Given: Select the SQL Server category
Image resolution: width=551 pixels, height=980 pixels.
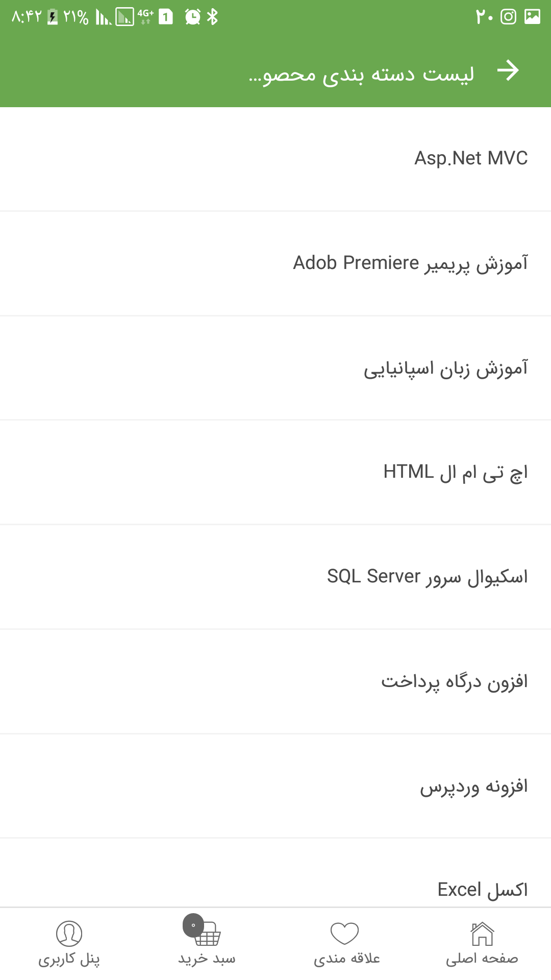Looking at the screenshot, I should point(427,577).
